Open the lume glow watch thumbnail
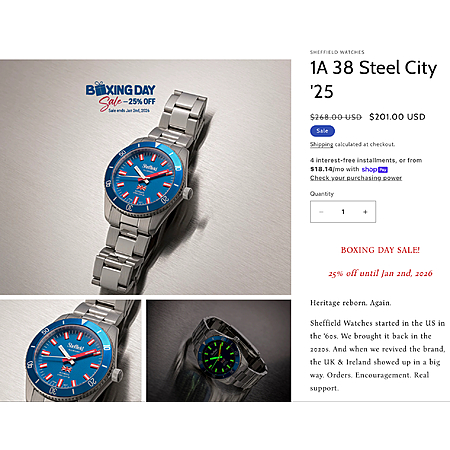450x450 pixels. 218,350
